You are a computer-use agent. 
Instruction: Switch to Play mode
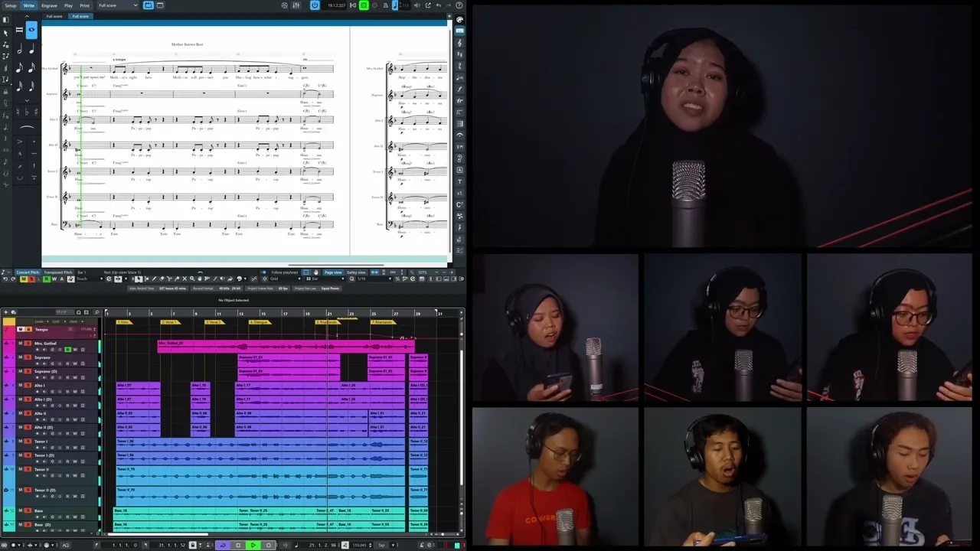coord(68,5)
